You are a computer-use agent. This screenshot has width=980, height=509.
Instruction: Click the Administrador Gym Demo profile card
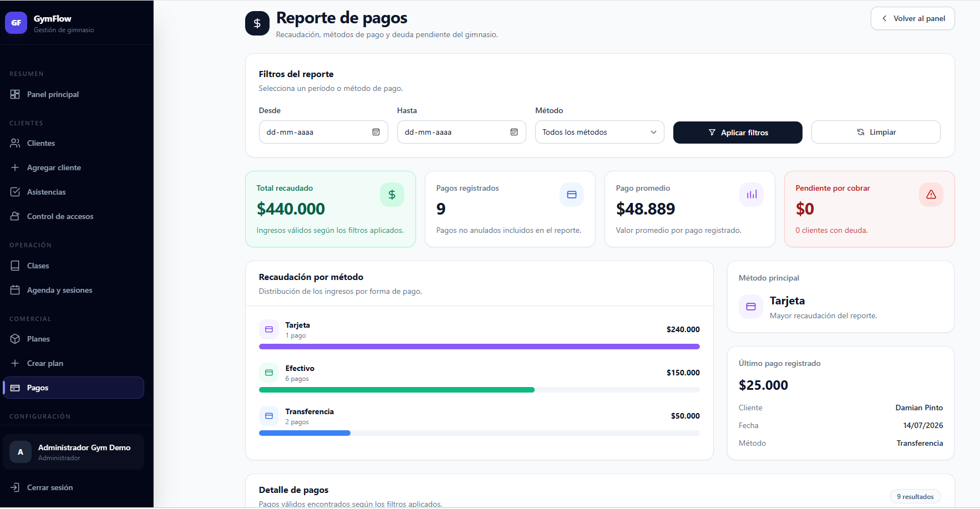click(x=73, y=452)
